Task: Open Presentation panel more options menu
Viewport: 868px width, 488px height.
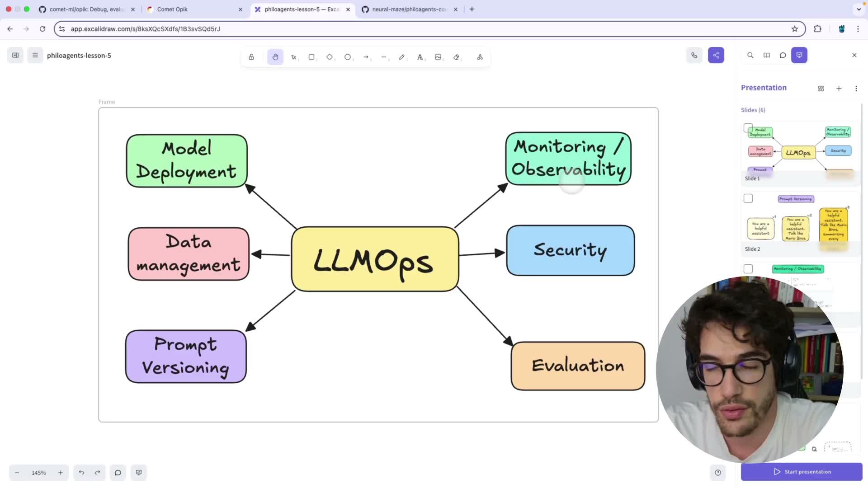Action: point(856,89)
